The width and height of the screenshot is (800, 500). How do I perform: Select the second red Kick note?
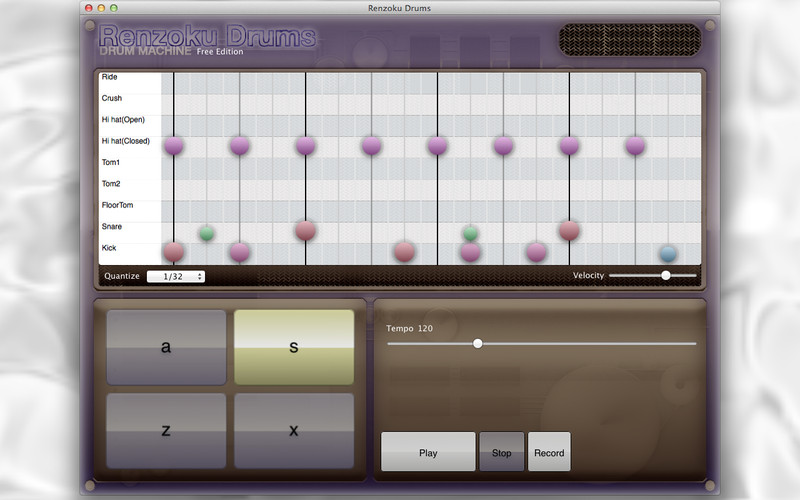[405, 252]
